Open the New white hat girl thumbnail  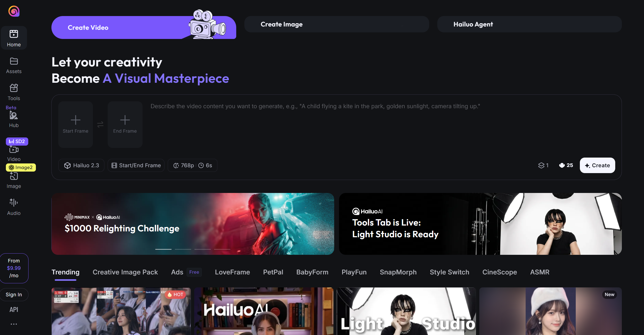pos(551,311)
